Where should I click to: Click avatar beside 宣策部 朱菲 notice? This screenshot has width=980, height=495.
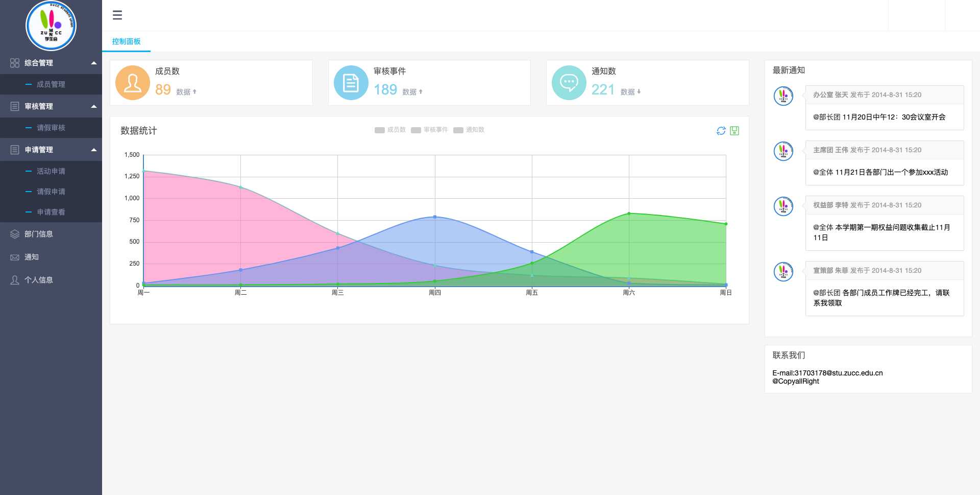(x=783, y=272)
